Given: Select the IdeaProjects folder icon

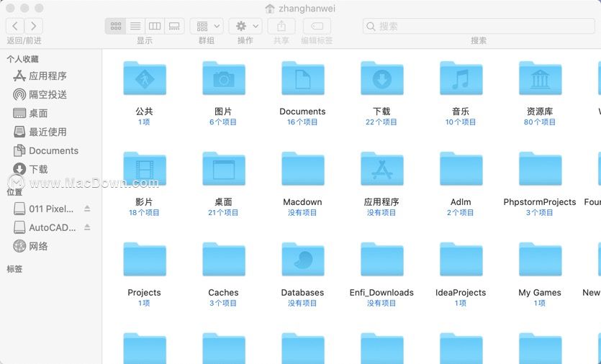Looking at the screenshot, I should (461, 260).
